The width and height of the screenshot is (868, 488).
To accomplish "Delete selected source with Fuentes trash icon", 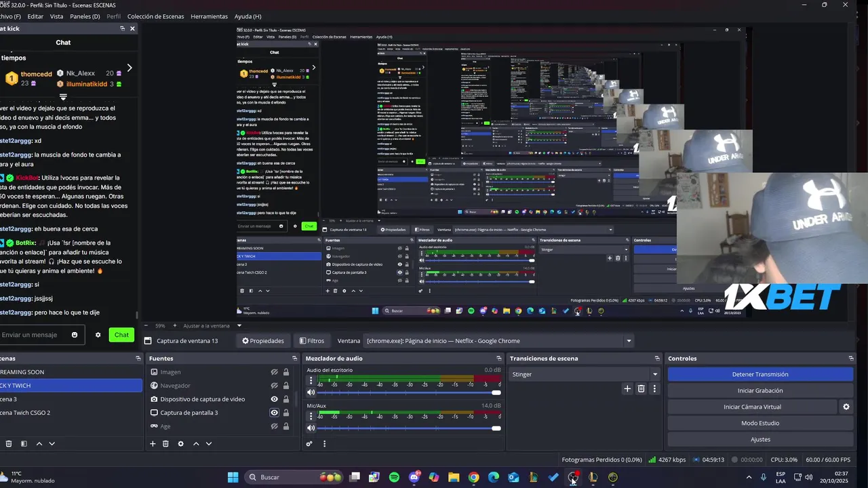I will coord(165,444).
